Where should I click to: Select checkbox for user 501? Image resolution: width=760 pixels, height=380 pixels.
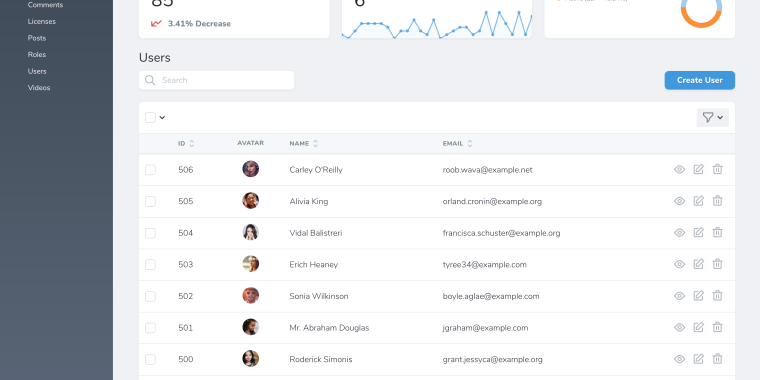(150, 328)
